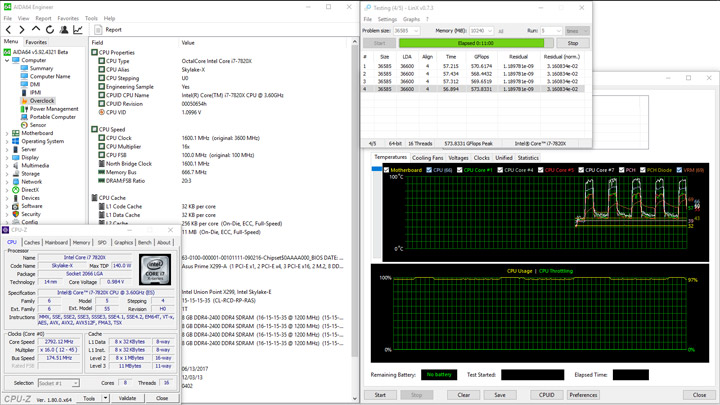Click the AIDA64 forward navigation arrow
This screenshot has height=405, width=720.
pyautogui.click(x=22, y=30)
